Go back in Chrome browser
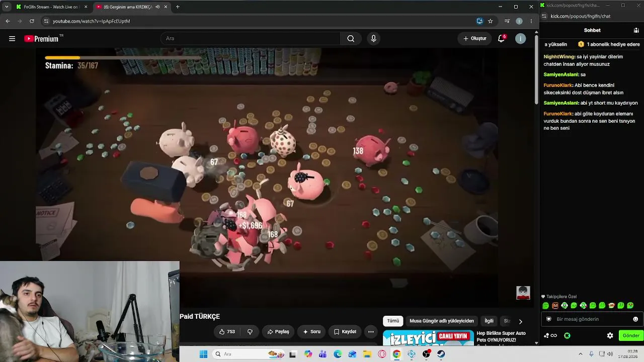The image size is (644, 362). click(x=8, y=21)
